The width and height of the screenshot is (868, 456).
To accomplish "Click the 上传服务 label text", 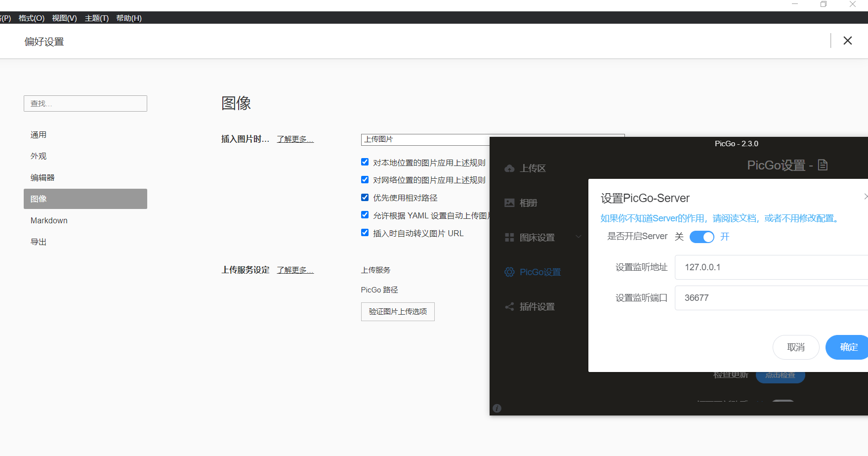I will pyautogui.click(x=376, y=270).
